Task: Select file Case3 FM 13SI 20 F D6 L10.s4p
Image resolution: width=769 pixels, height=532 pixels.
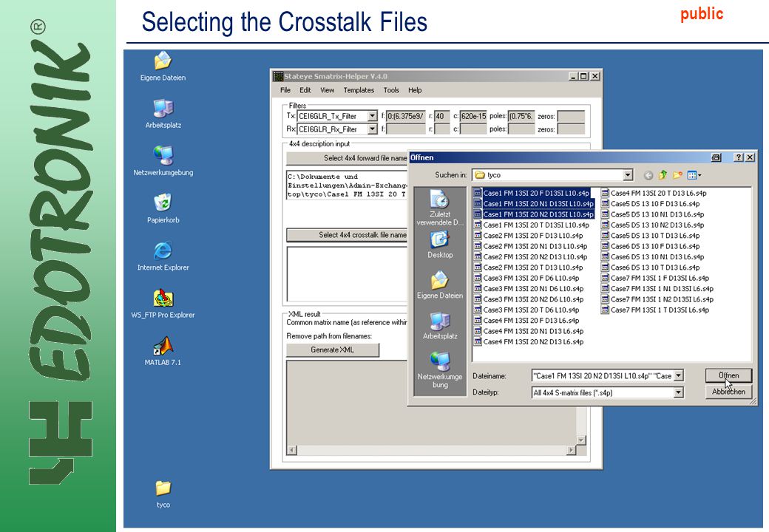Action: tap(526, 279)
